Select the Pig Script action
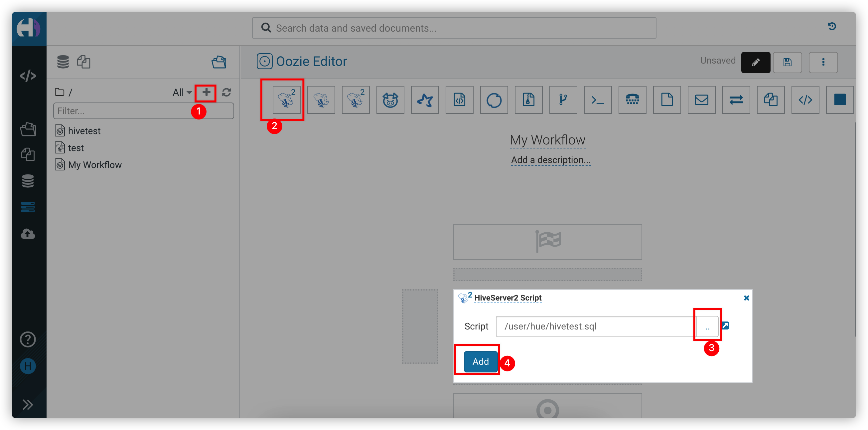 [390, 100]
